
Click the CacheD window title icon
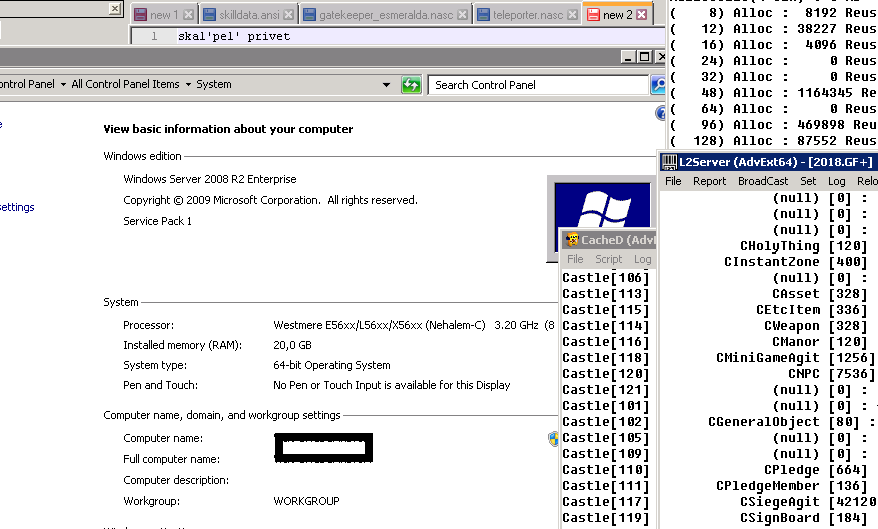(x=572, y=240)
